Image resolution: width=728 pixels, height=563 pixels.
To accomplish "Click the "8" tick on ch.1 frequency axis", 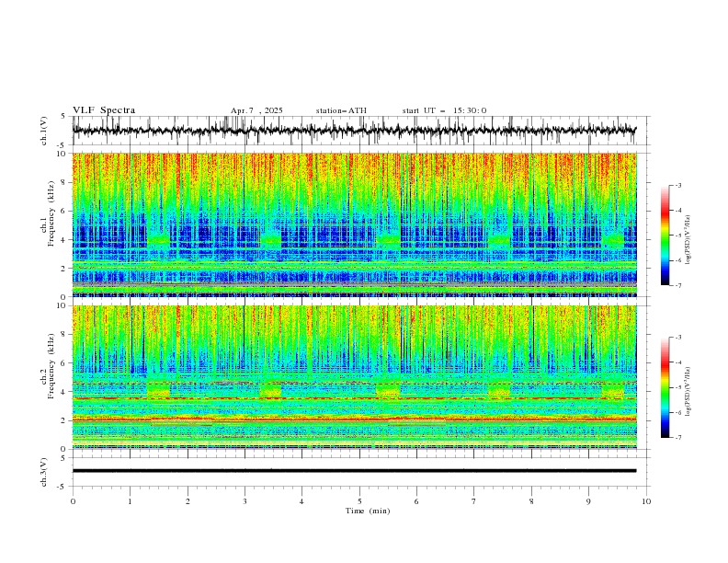I will click(x=63, y=182).
